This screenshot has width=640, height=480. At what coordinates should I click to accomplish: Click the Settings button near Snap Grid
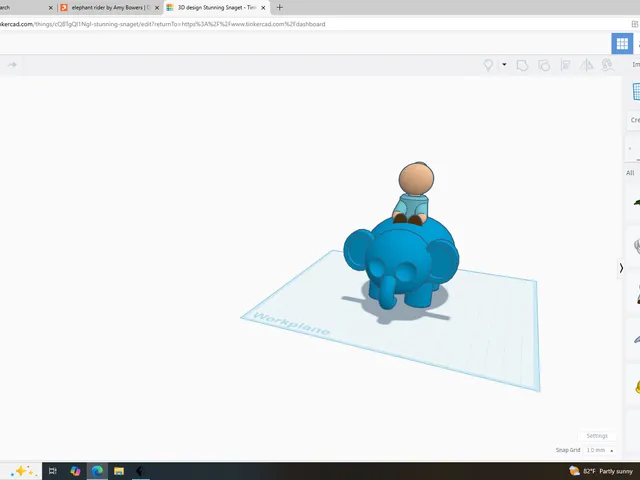pyautogui.click(x=597, y=436)
